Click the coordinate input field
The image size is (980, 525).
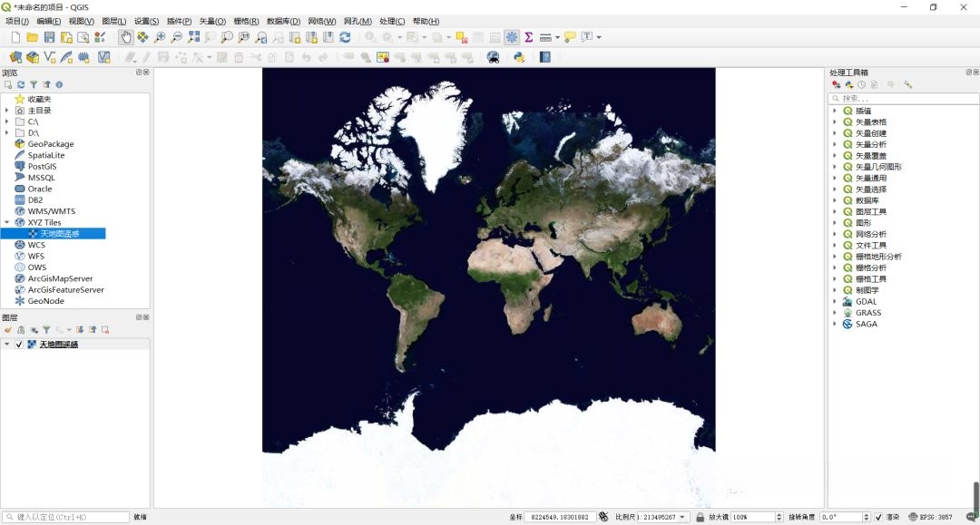pyautogui.click(x=560, y=517)
